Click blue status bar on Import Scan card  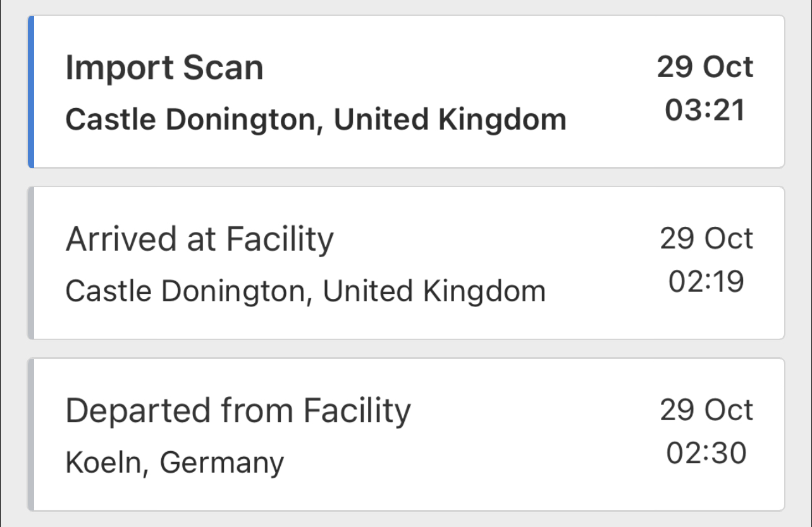coord(30,92)
